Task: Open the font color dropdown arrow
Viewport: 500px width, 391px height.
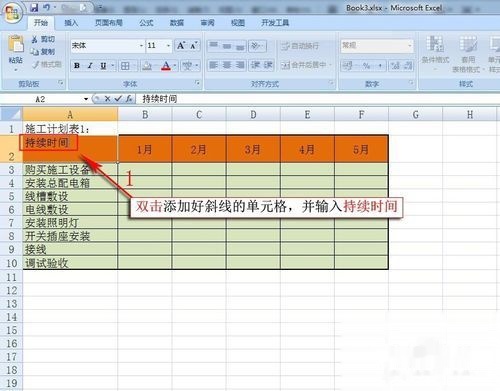Action: 175,66
